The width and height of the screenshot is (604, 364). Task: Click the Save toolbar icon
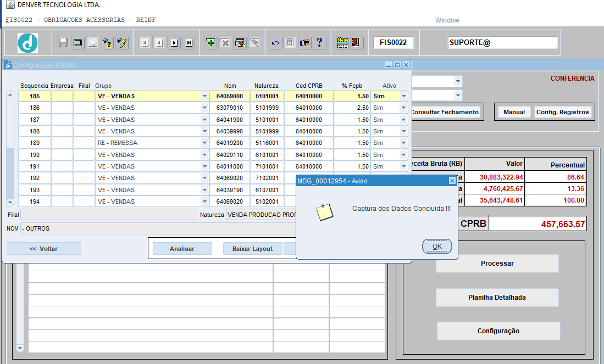pyautogui.click(x=63, y=42)
